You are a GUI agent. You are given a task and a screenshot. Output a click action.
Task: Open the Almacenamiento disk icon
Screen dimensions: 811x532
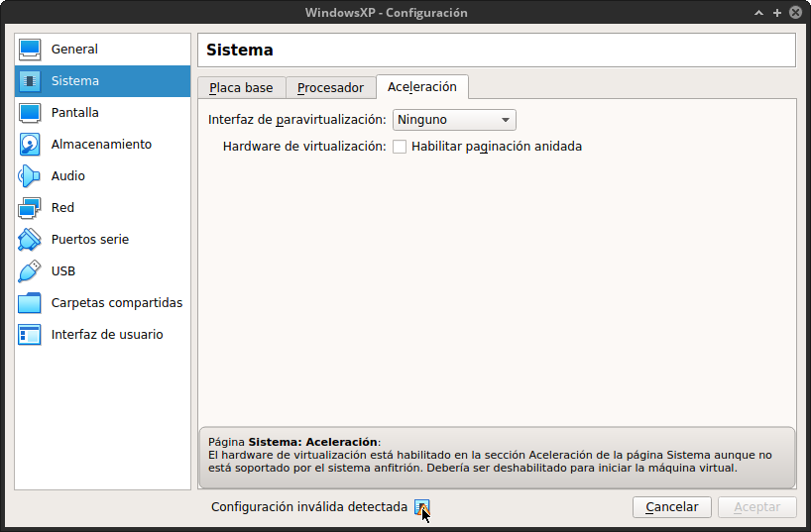[x=30, y=145]
